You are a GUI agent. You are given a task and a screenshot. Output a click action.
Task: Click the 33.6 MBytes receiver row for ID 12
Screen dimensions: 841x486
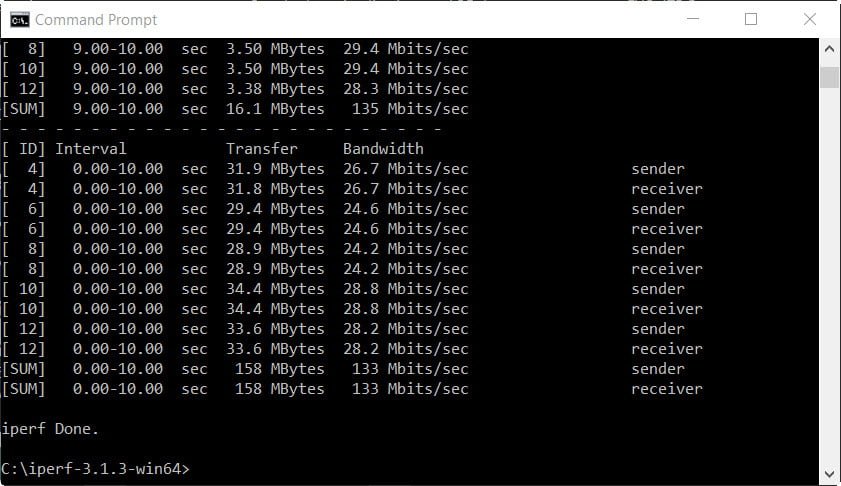pyautogui.click(x=352, y=349)
